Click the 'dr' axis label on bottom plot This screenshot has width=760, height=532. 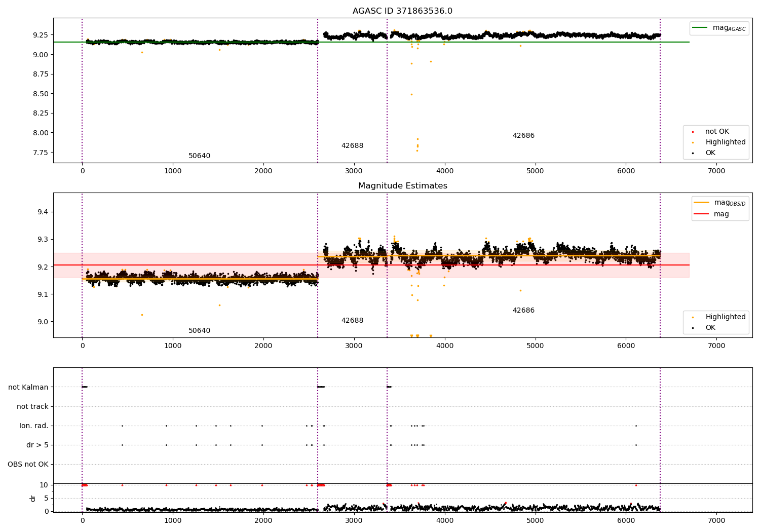[33, 498]
